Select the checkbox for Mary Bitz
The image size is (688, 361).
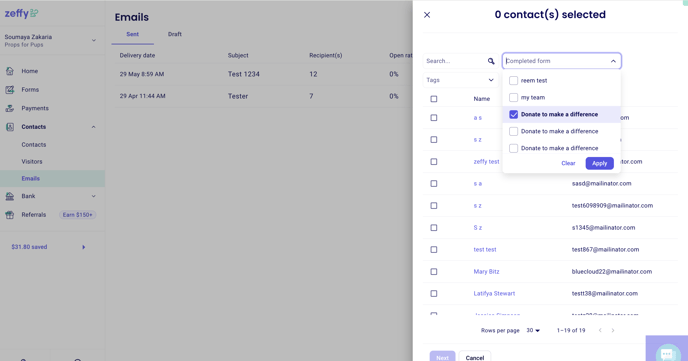coord(434,272)
